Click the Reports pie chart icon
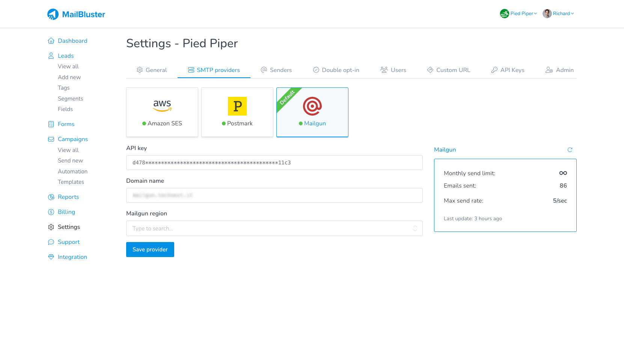The image size is (624, 364). click(51, 197)
